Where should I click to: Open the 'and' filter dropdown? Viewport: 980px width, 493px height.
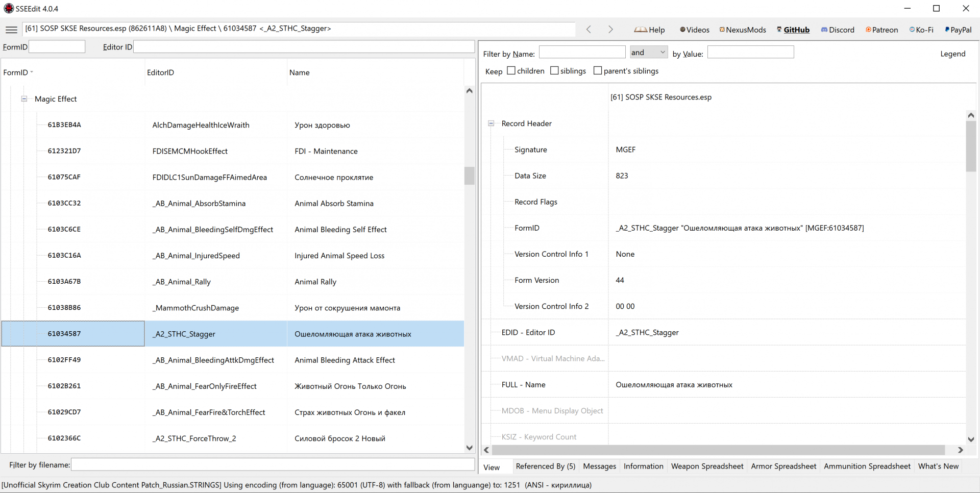[x=648, y=53]
